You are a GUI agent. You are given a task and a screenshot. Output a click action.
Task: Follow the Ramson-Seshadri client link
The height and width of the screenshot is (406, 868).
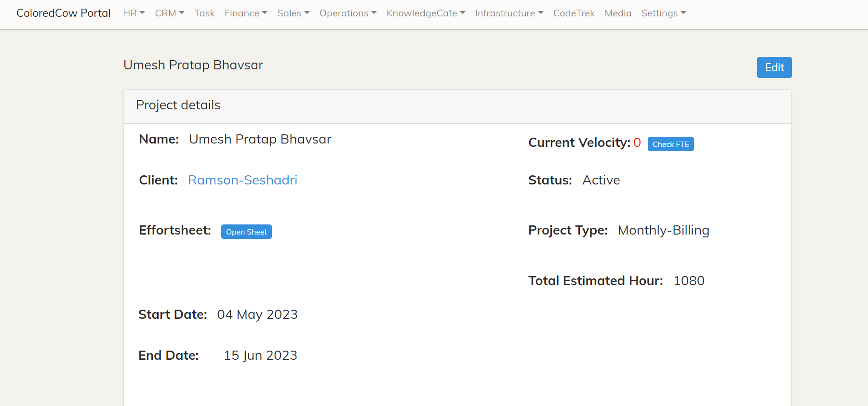point(242,180)
